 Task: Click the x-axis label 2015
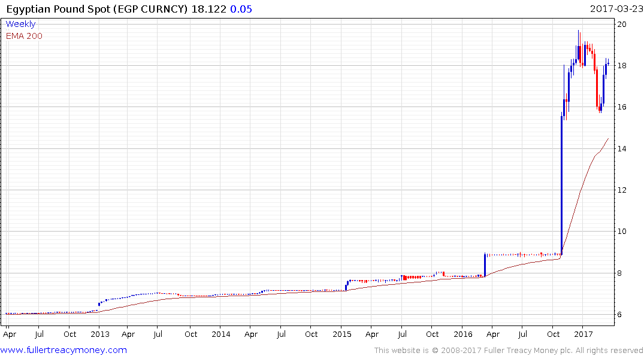[342, 334]
